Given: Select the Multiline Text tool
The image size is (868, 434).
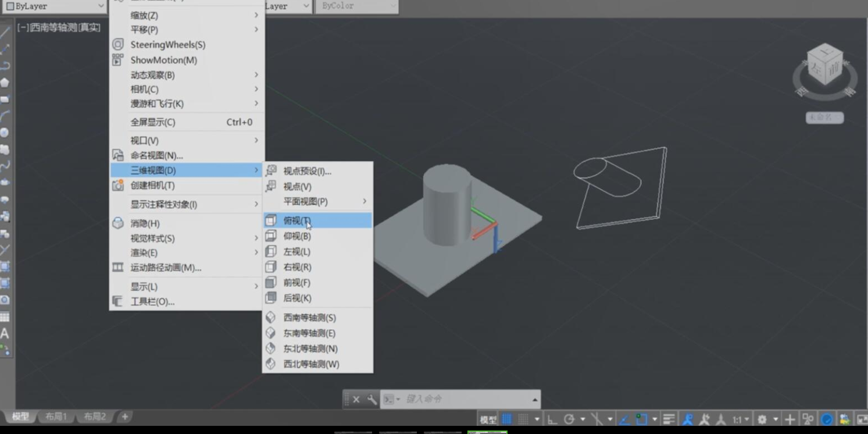Looking at the screenshot, I should (x=5, y=333).
